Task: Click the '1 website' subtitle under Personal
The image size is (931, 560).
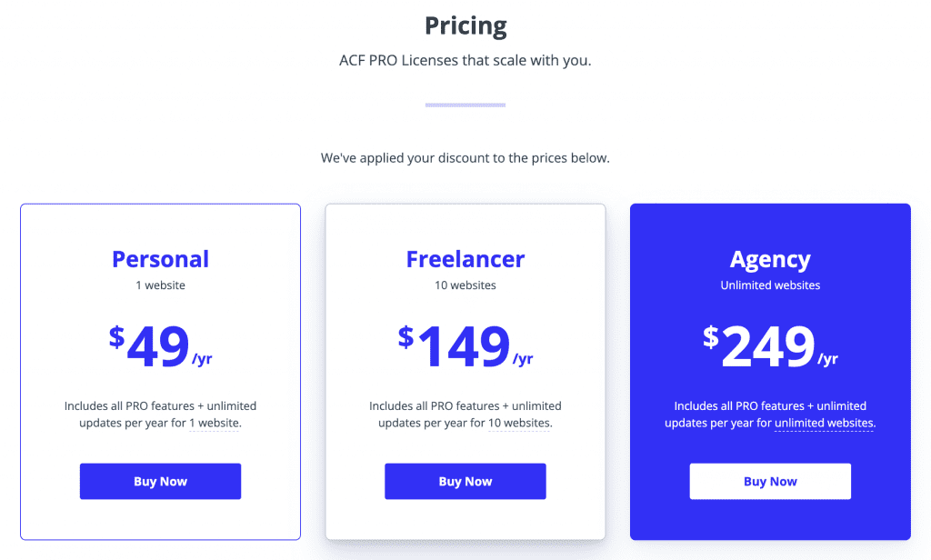Action: [160, 285]
